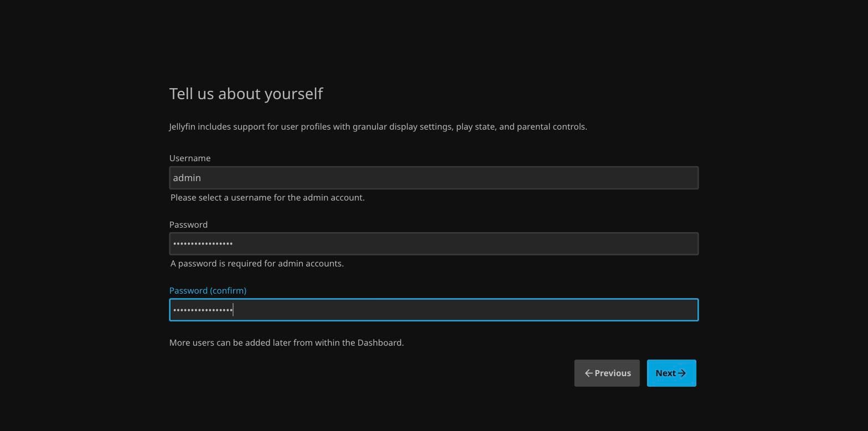Click the Password (confirm) field
868x431 pixels.
[x=433, y=310]
